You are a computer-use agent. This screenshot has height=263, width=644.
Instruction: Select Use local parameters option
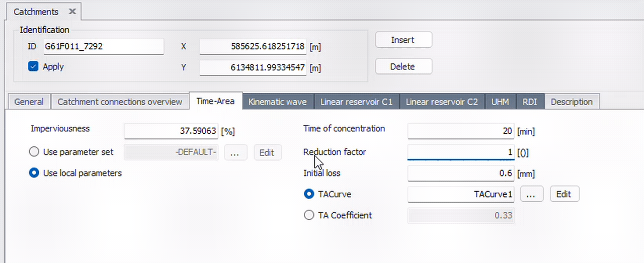[34, 173]
